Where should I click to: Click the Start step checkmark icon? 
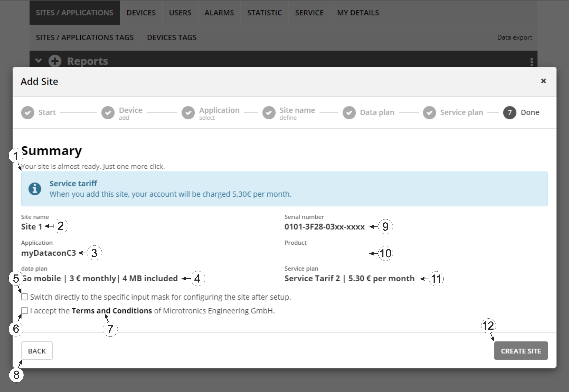coord(28,112)
